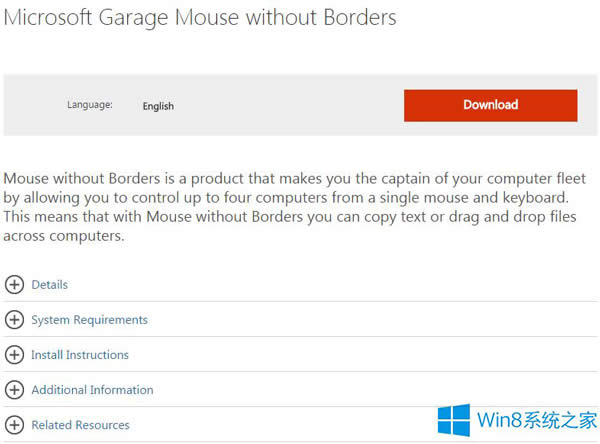Expand the System Requirements section
This screenshot has height=444, width=600.
tap(89, 320)
